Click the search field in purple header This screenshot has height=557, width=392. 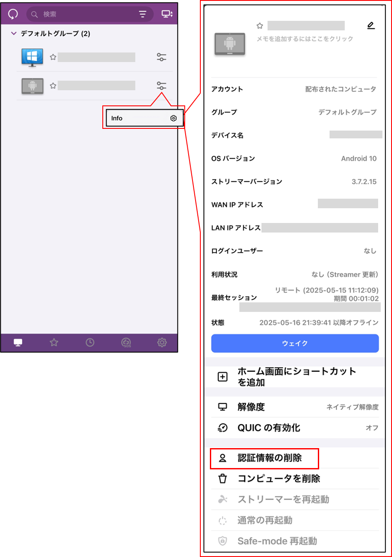click(90, 14)
